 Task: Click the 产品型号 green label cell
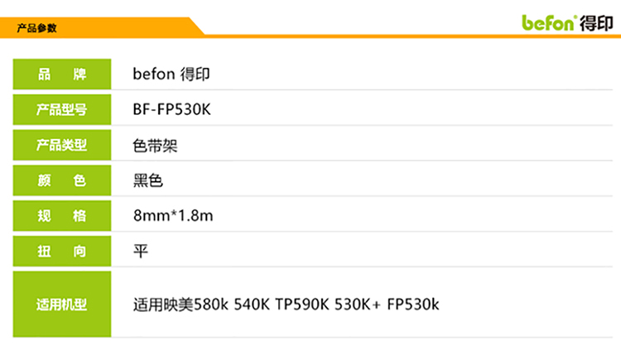[62, 110]
